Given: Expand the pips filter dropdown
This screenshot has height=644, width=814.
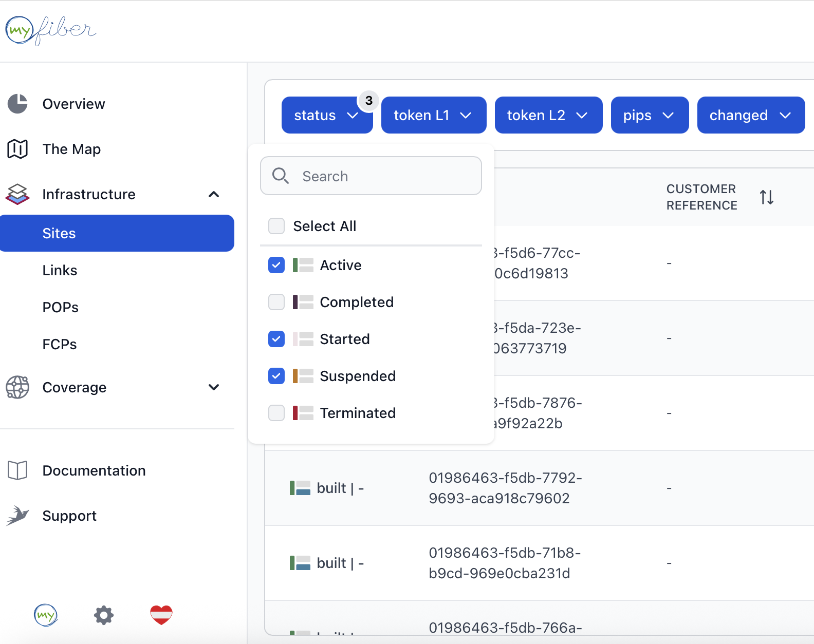Looking at the screenshot, I should click(x=649, y=115).
